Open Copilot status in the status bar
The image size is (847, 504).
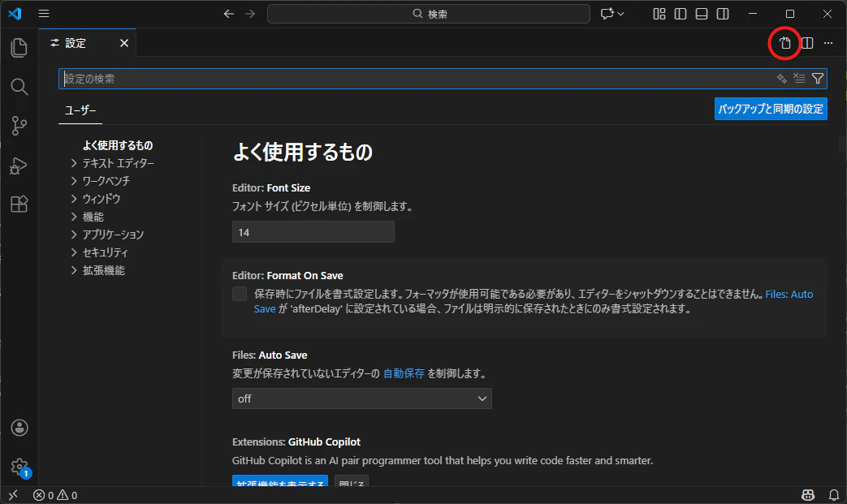point(808,495)
